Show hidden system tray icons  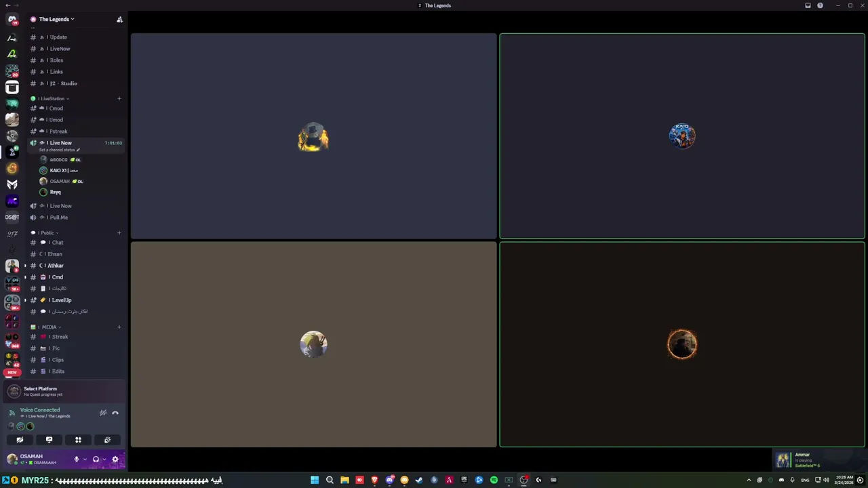click(x=749, y=480)
